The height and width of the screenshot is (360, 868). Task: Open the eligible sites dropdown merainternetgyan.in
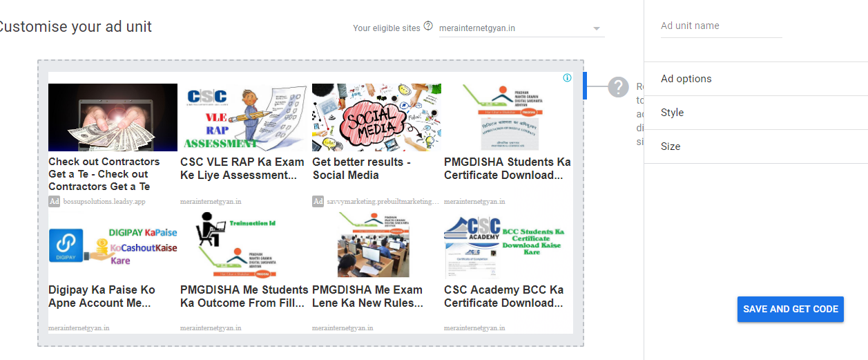pos(521,28)
